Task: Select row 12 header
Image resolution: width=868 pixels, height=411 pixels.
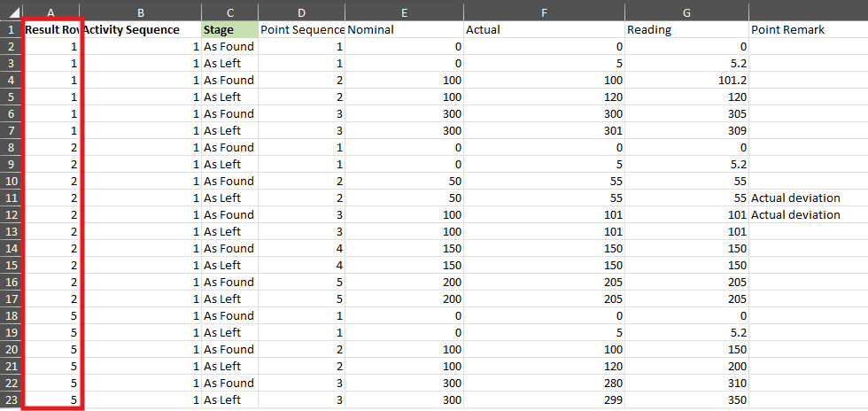Action: 11,215
